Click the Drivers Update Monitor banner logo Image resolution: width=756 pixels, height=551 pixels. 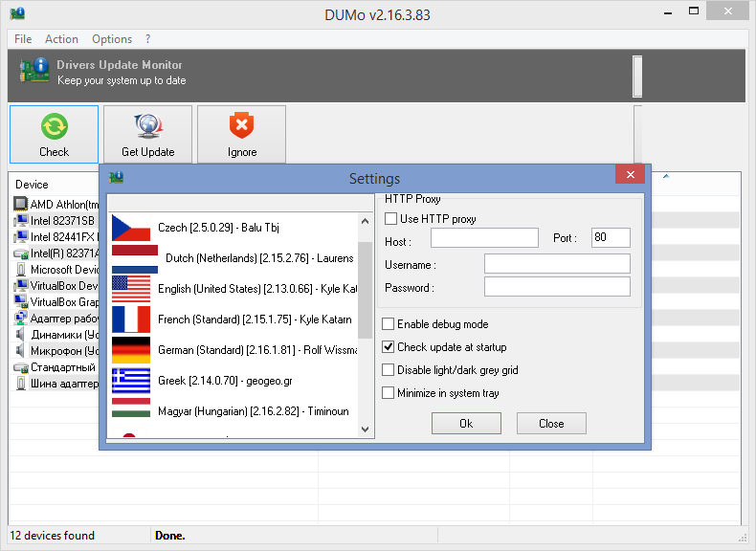[x=34, y=70]
